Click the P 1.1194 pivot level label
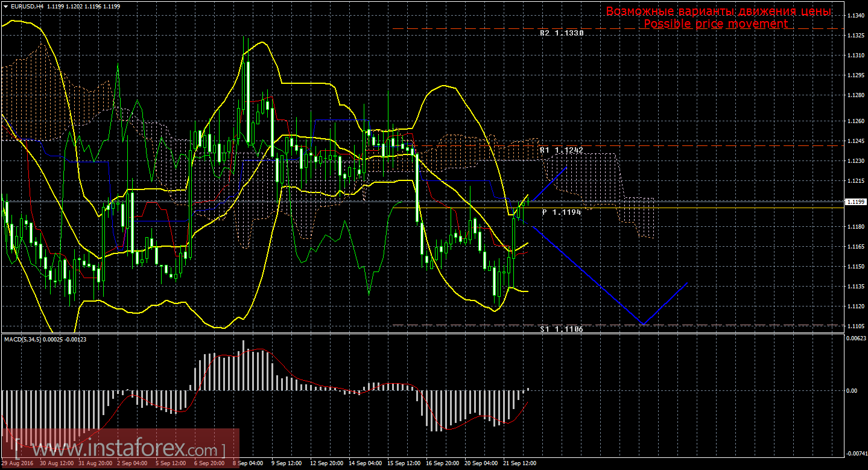The image size is (868, 470). [561, 212]
